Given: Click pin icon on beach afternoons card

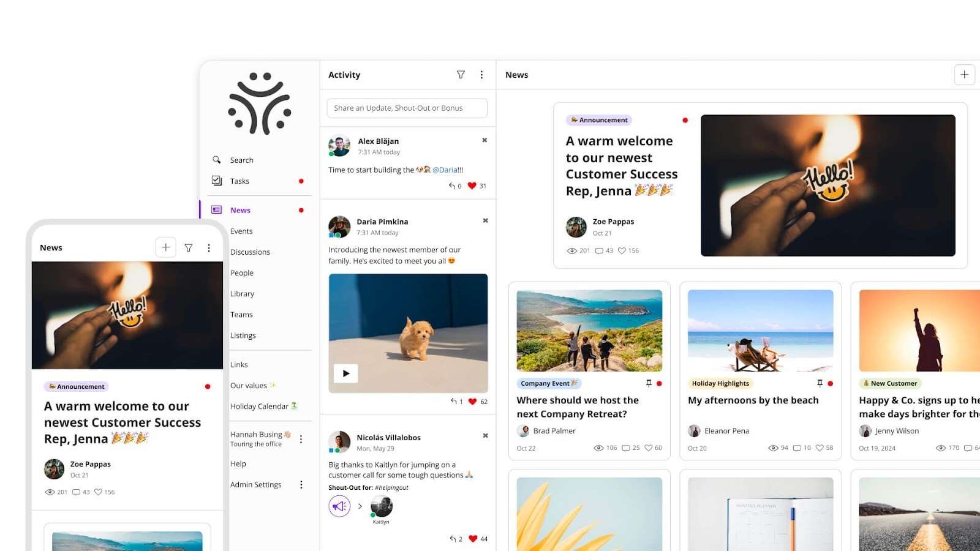Looking at the screenshot, I should (820, 383).
